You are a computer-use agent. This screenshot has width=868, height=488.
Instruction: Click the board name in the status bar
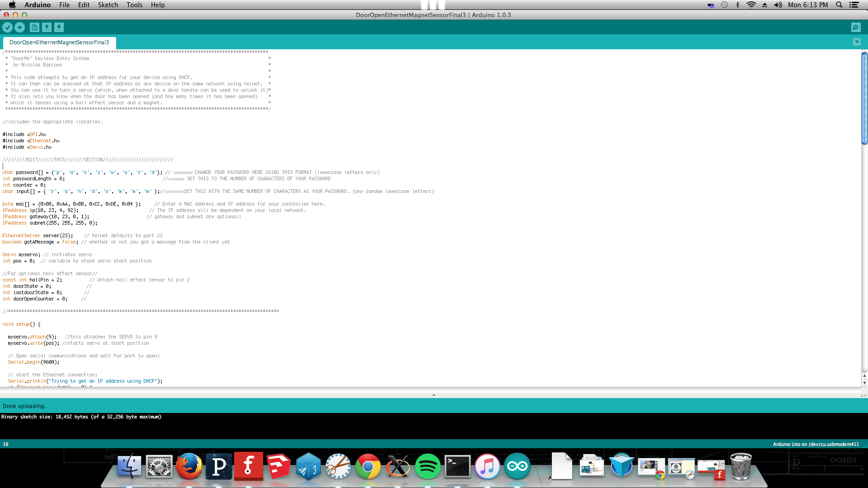pyautogui.click(x=815, y=444)
